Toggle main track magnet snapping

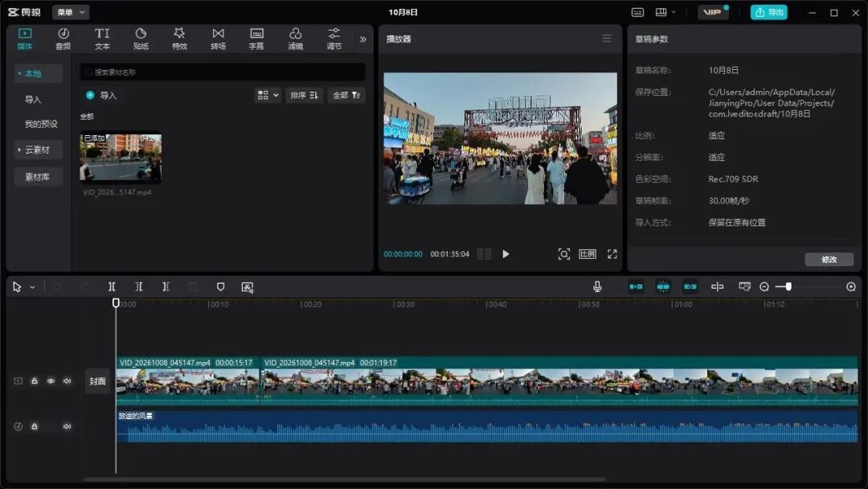click(x=636, y=286)
